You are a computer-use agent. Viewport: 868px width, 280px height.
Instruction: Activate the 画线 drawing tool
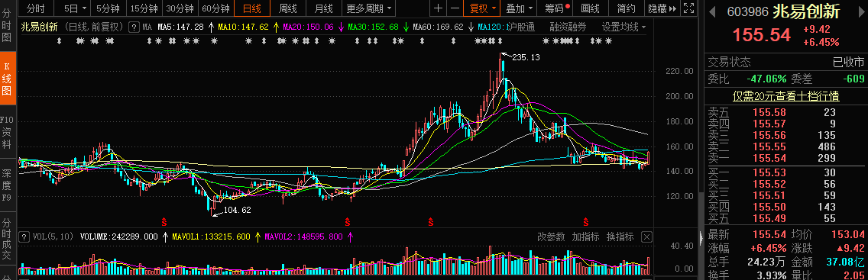click(591, 8)
